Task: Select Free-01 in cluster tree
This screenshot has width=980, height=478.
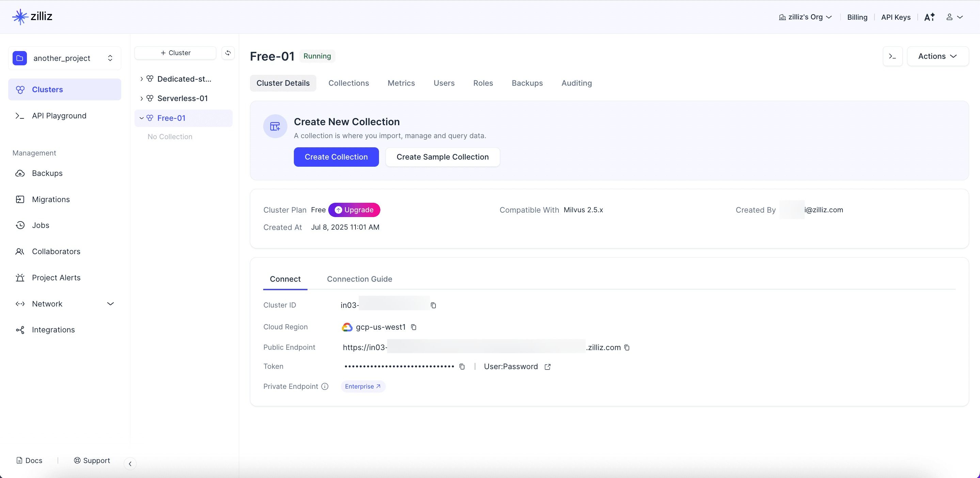Action: click(171, 118)
